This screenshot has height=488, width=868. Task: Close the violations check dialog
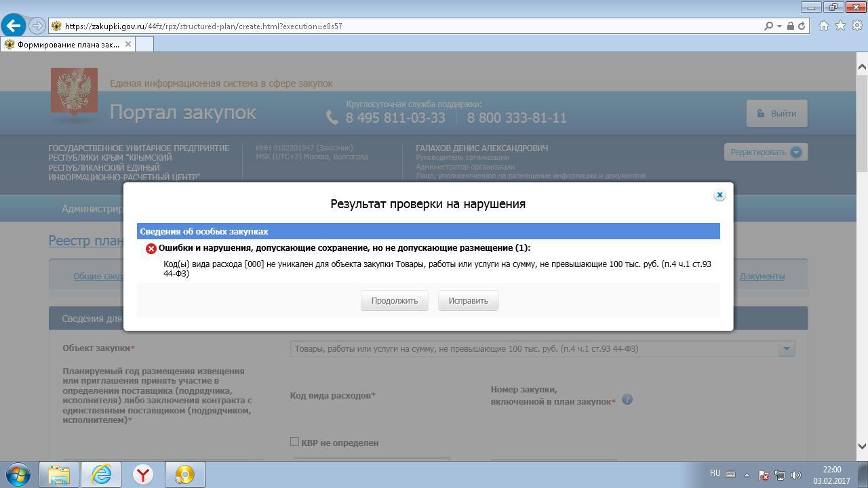(719, 195)
